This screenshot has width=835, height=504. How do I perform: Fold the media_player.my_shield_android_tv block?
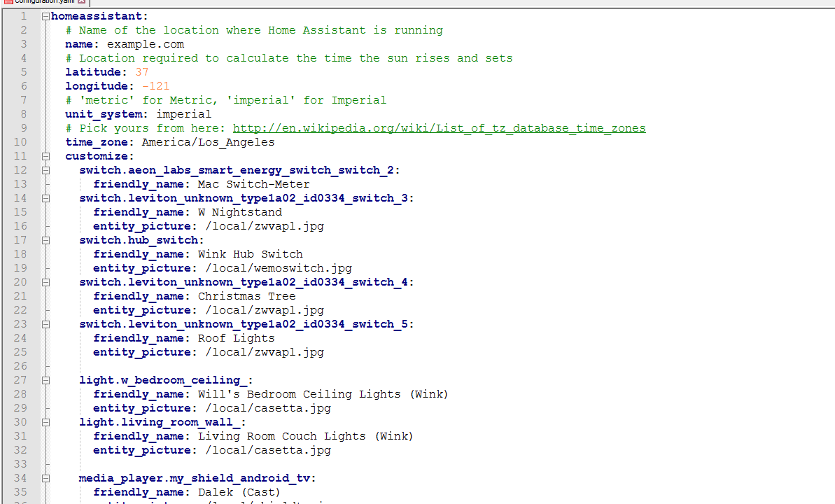45,478
